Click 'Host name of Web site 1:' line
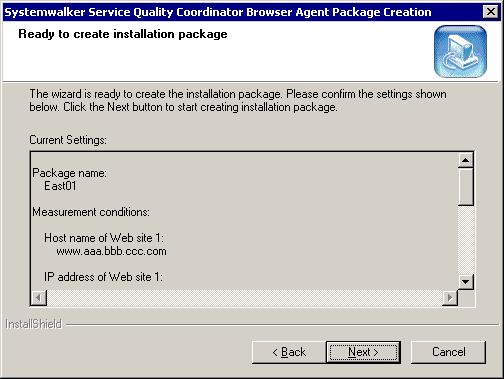Screen dimensions: 504x379 [x=104, y=238]
